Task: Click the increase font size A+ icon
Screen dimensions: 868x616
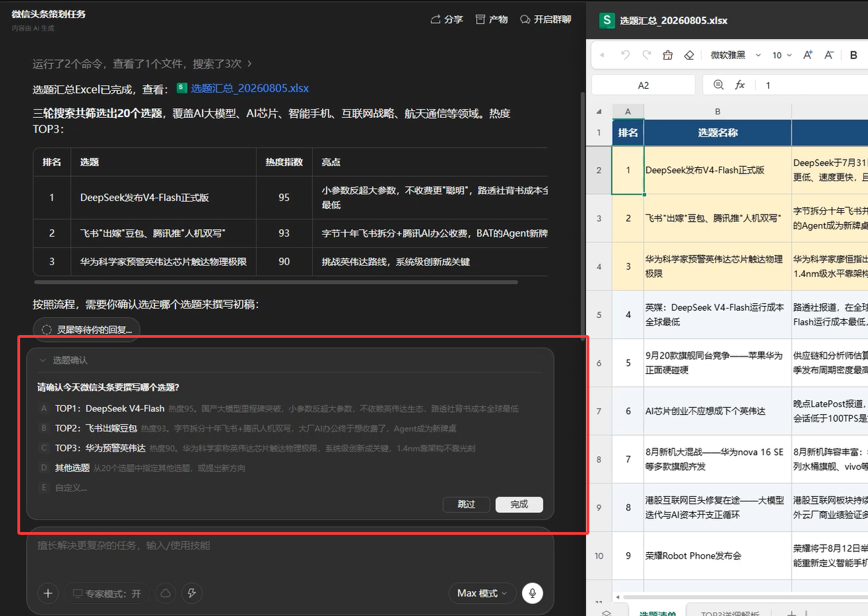Action: pyautogui.click(x=808, y=55)
